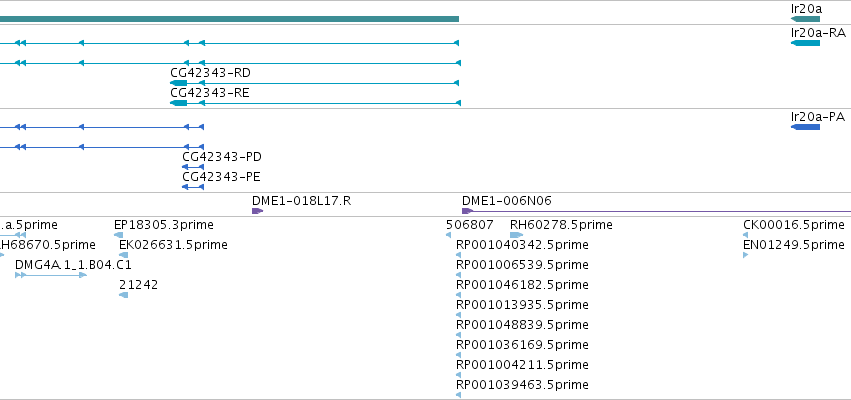The image size is (851, 400).
Task: Click the CG42343-PE protein feature
Action: (193, 187)
